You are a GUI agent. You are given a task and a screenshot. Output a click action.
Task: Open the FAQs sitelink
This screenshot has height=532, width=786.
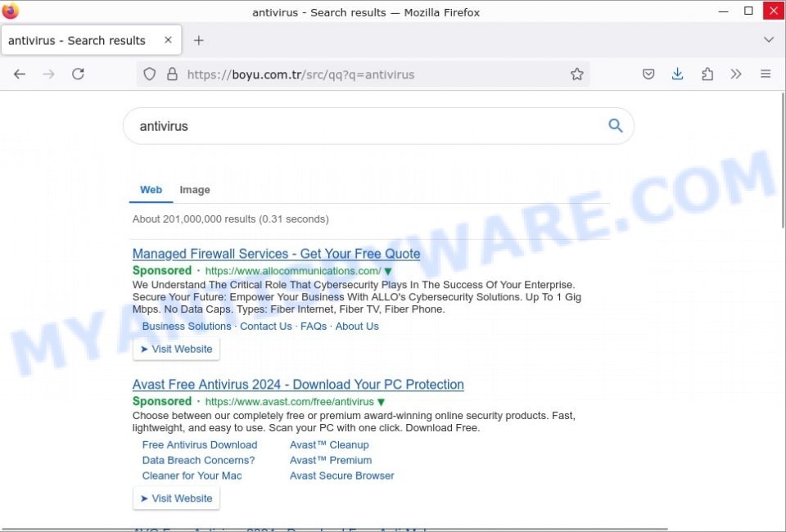click(314, 326)
